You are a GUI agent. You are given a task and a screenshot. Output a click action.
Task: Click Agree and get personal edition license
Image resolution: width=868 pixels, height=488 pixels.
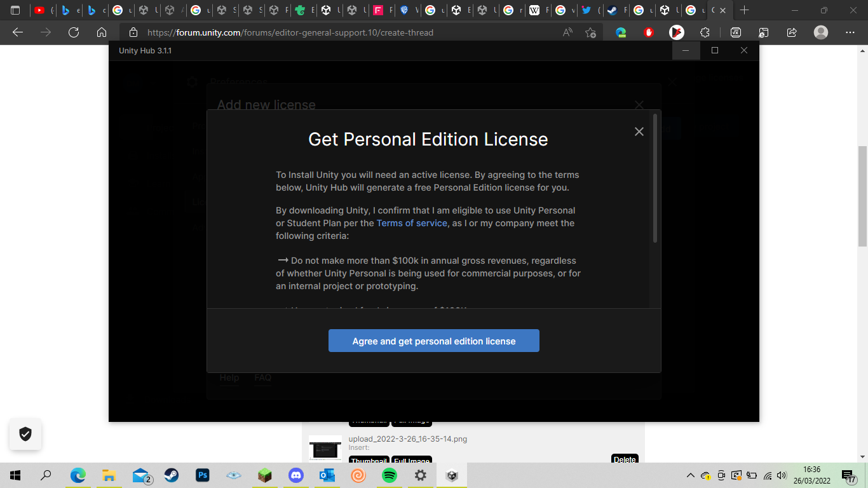(x=434, y=341)
